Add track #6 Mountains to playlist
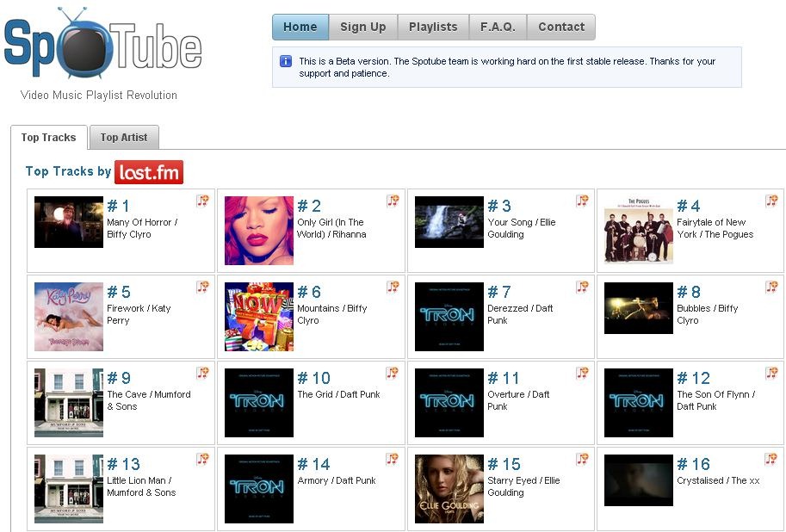 pyautogui.click(x=393, y=288)
